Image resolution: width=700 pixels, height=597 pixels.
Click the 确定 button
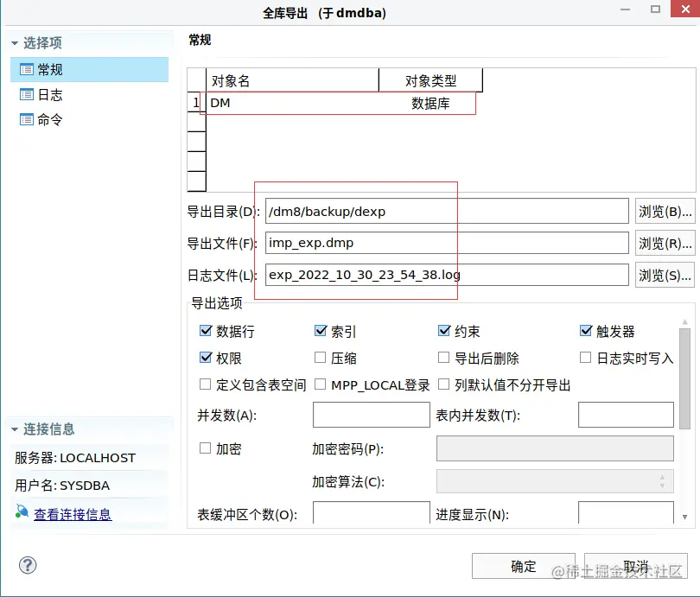point(522,566)
